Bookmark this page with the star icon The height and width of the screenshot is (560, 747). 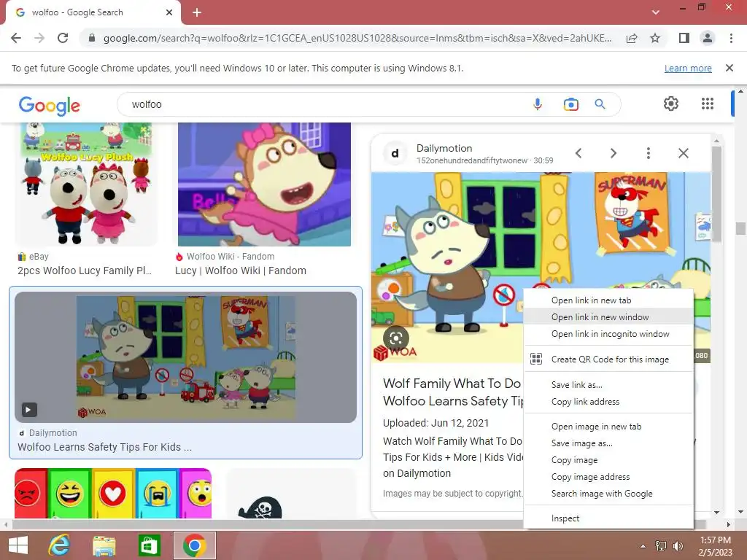point(655,38)
